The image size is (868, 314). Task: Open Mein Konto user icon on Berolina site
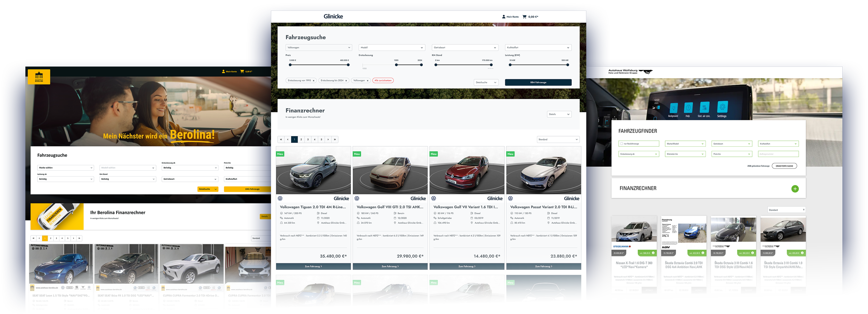coord(223,72)
